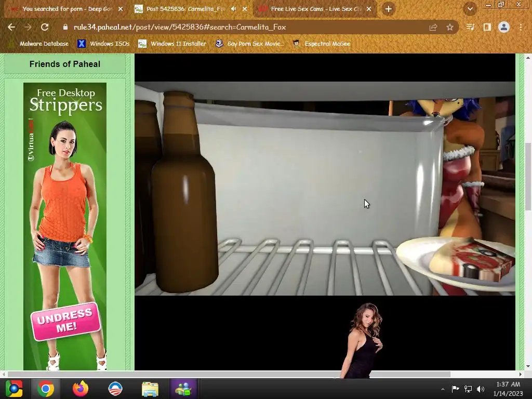The image size is (532, 399).
Task: Click the page vertical scrollbar thumb
Action: point(528,177)
